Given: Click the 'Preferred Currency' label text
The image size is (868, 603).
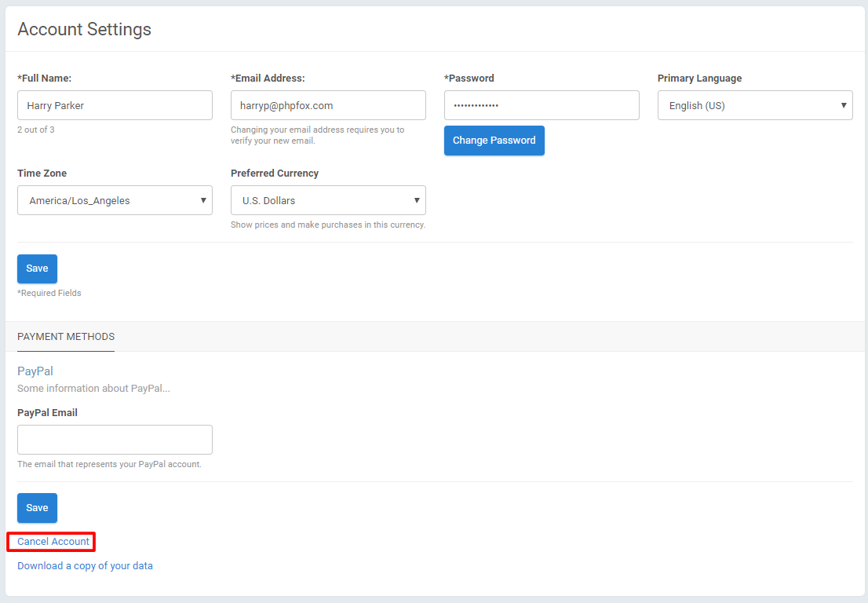Looking at the screenshot, I should [275, 174].
